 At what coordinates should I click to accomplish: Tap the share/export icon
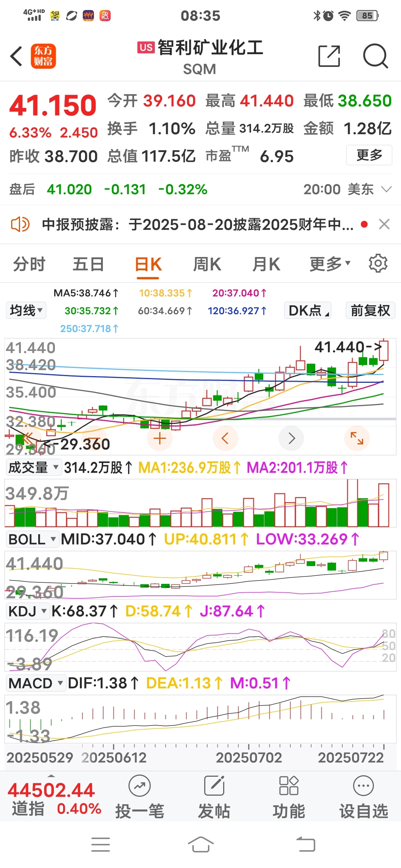coord(329,56)
